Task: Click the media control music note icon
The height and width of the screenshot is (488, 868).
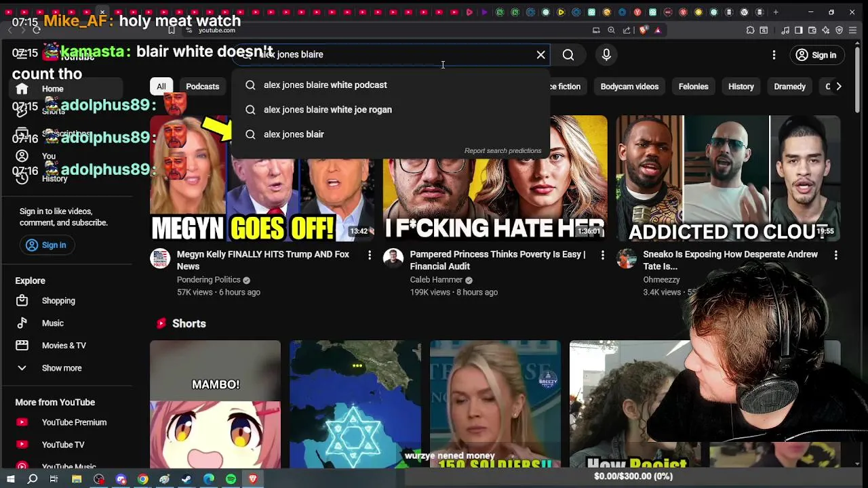Action: click(x=785, y=30)
